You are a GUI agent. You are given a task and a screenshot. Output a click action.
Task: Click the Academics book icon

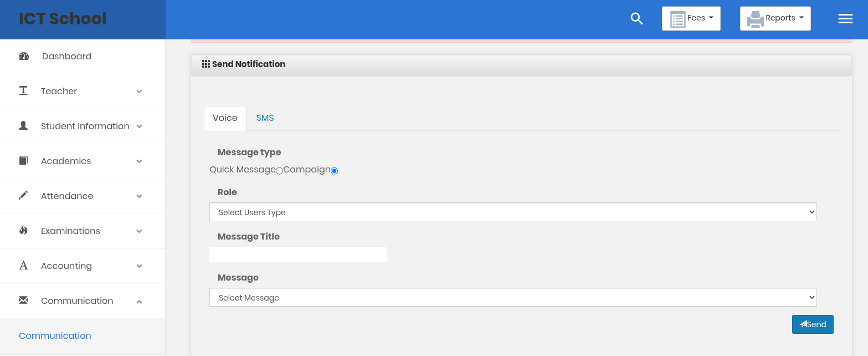(23, 161)
